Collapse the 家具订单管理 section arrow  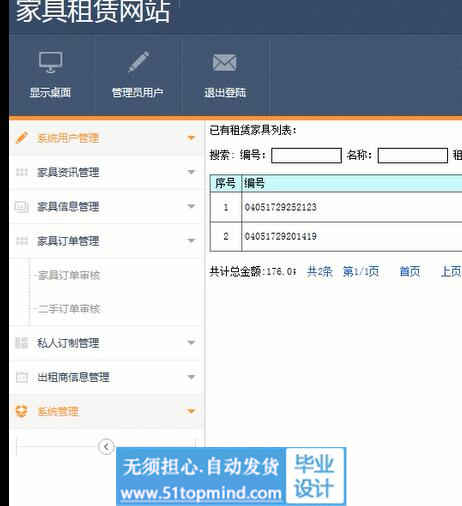pos(191,240)
